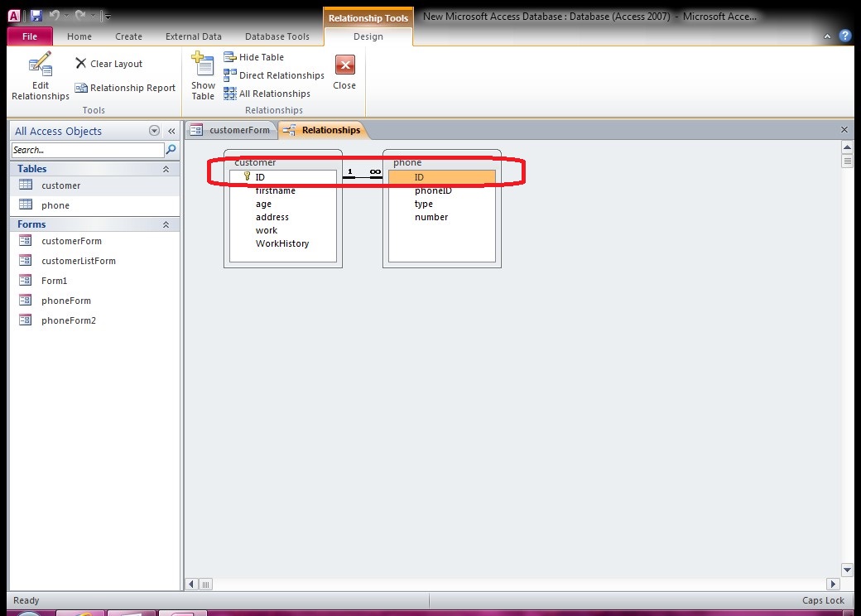Click the search magnifier in navigation pane

[x=171, y=149]
